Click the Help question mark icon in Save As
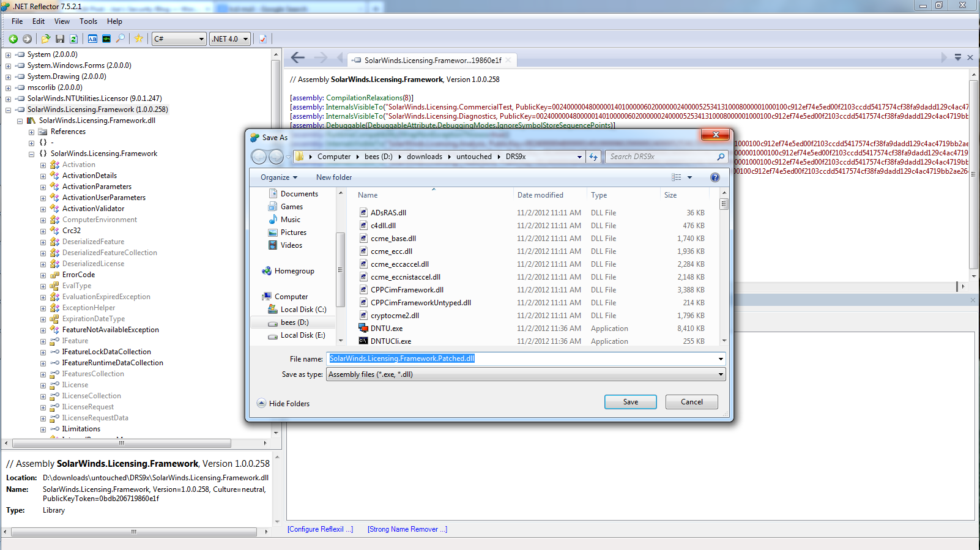This screenshot has height=550, width=980. pyautogui.click(x=715, y=177)
